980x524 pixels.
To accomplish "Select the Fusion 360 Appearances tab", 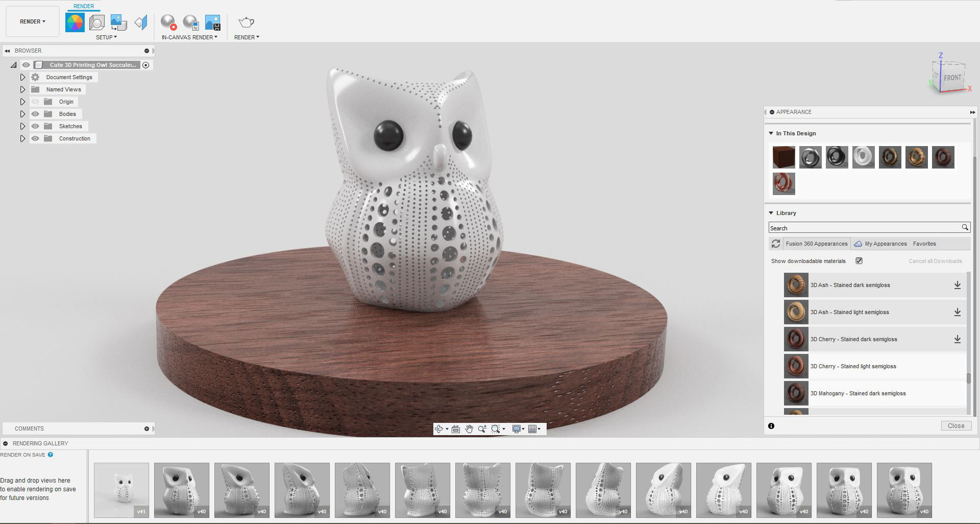I will (x=816, y=244).
